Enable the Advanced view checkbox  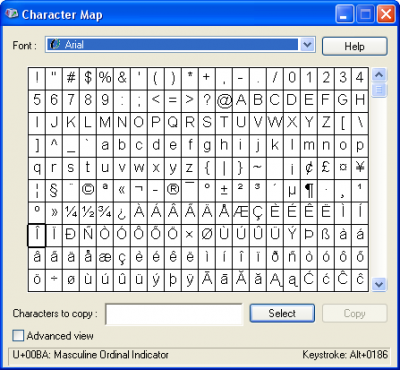tap(18, 336)
